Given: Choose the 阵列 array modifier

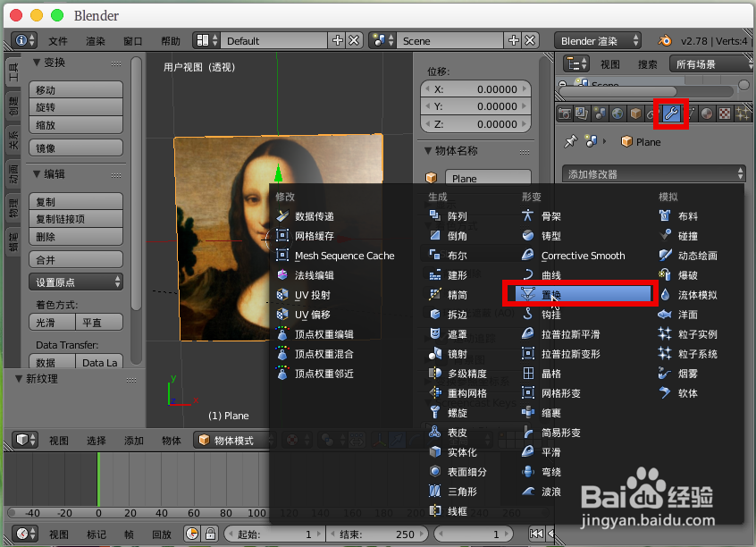Looking at the screenshot, I should point(449,216).
